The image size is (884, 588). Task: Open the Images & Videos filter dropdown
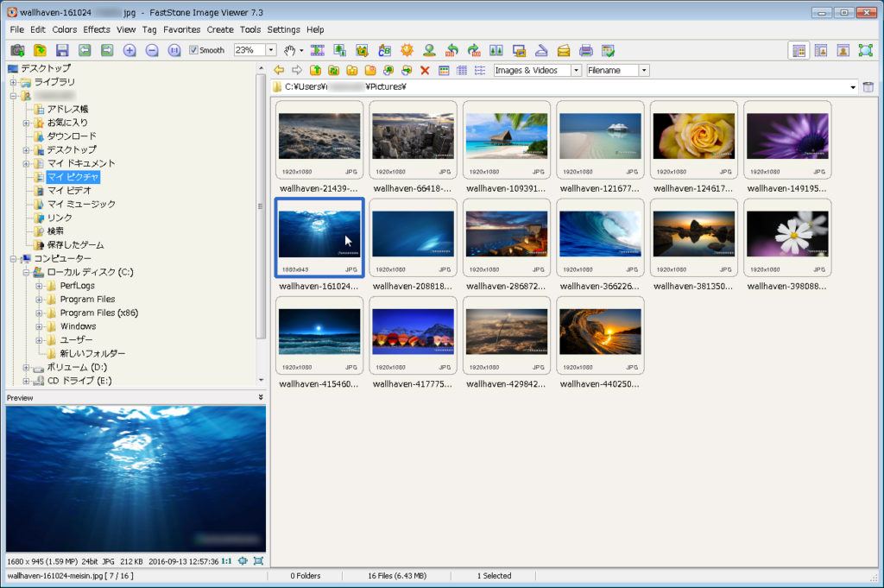click(576, 71)
